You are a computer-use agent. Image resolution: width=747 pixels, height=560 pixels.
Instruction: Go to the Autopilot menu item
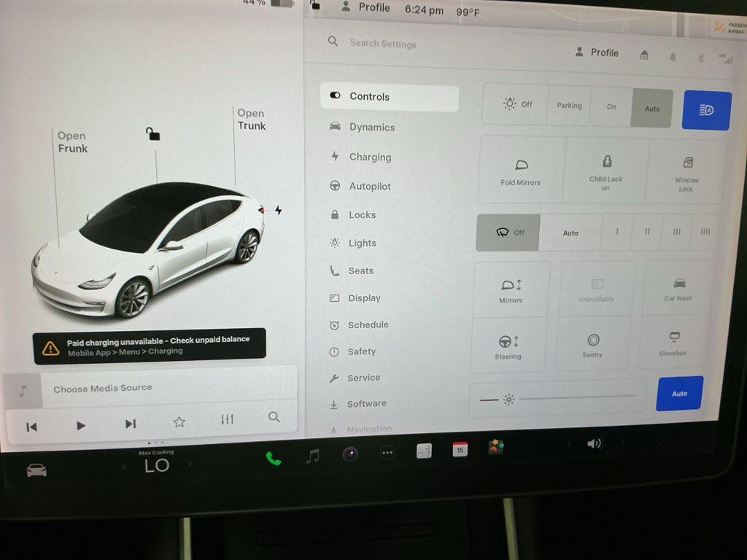(x=370, y=186)
